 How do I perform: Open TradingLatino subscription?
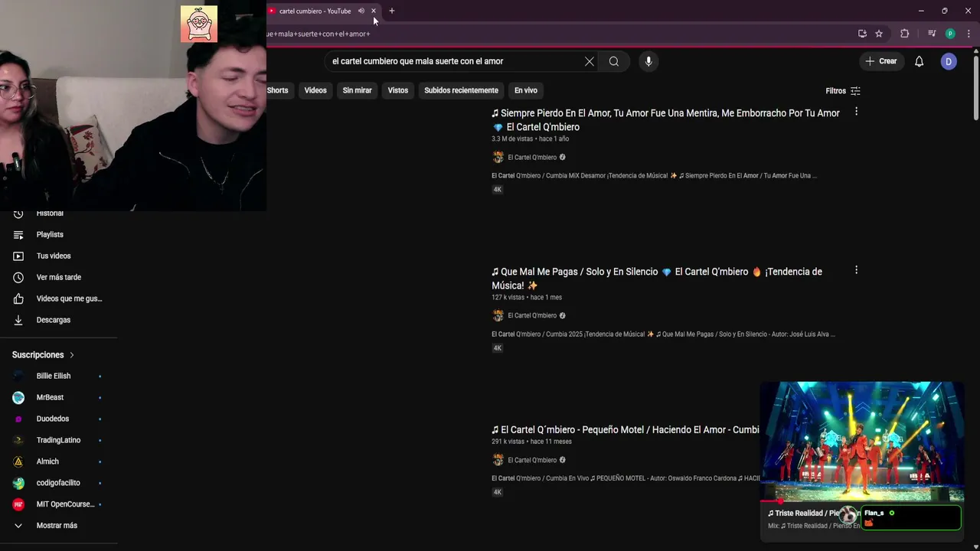click(x=58, y=441)
